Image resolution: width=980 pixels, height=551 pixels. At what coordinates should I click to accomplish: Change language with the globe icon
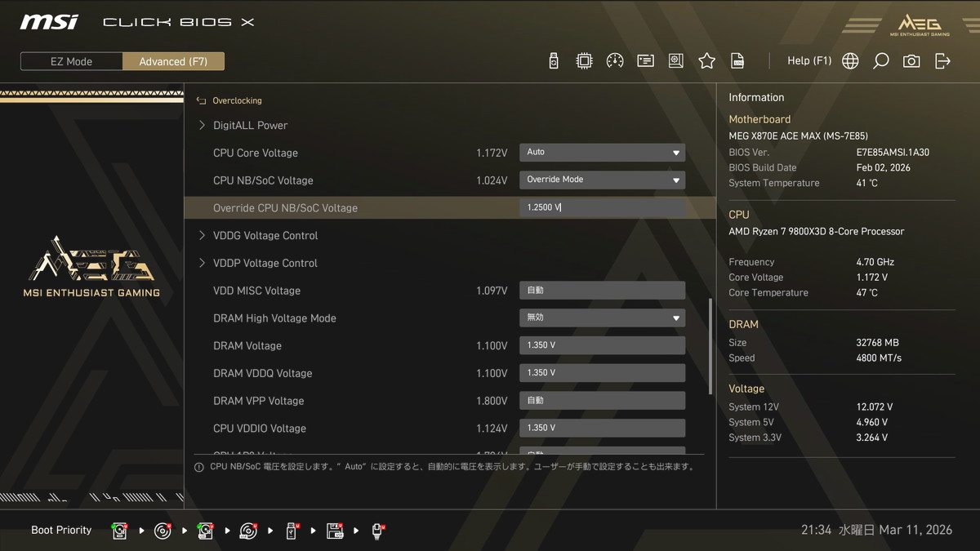pos(850,61)
